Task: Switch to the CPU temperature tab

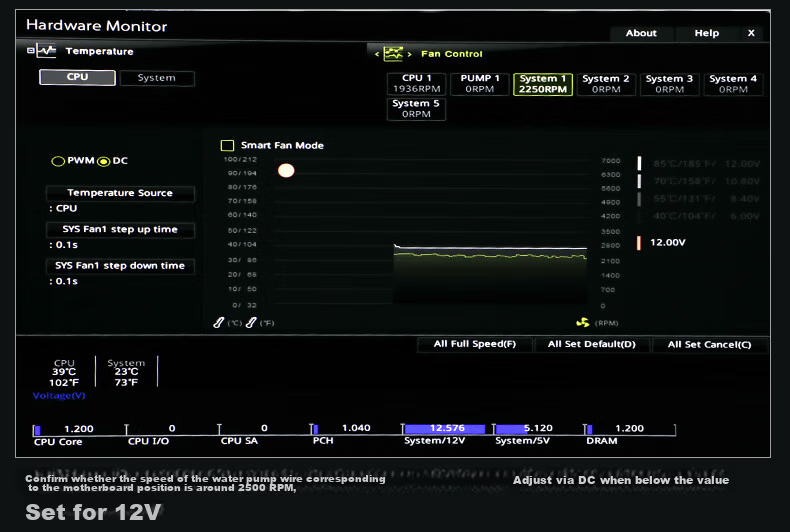Action: click(x=77, y=77)
